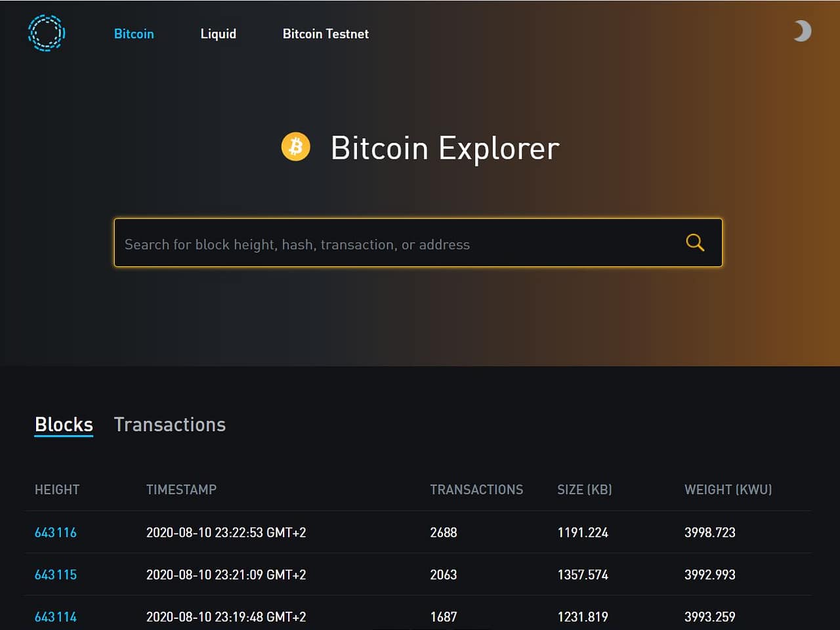Click the SIZE (KB) column header
The height and width of the screenshot is (630, 840).
(584, 490)
